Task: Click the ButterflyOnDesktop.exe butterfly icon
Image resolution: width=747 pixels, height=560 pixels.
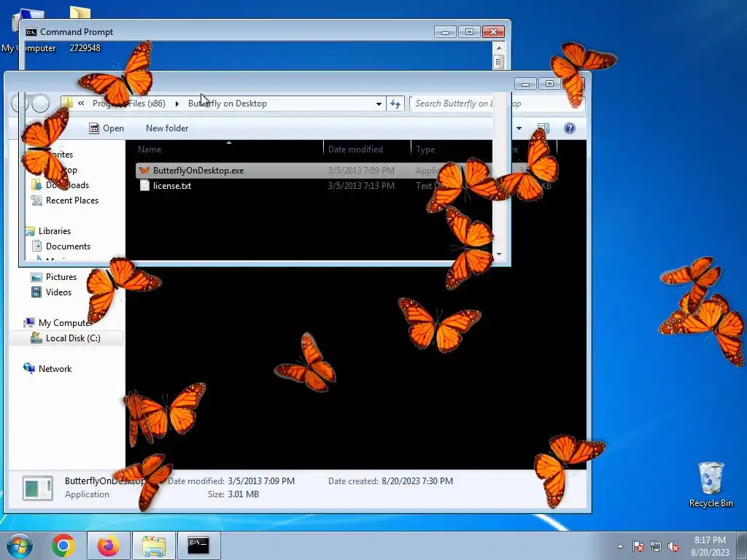Action: tap(144, 171)
